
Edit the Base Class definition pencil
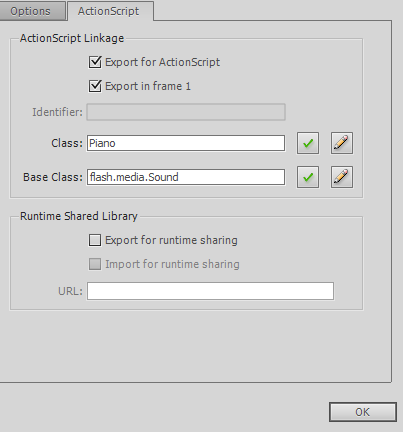pos(342,177)
